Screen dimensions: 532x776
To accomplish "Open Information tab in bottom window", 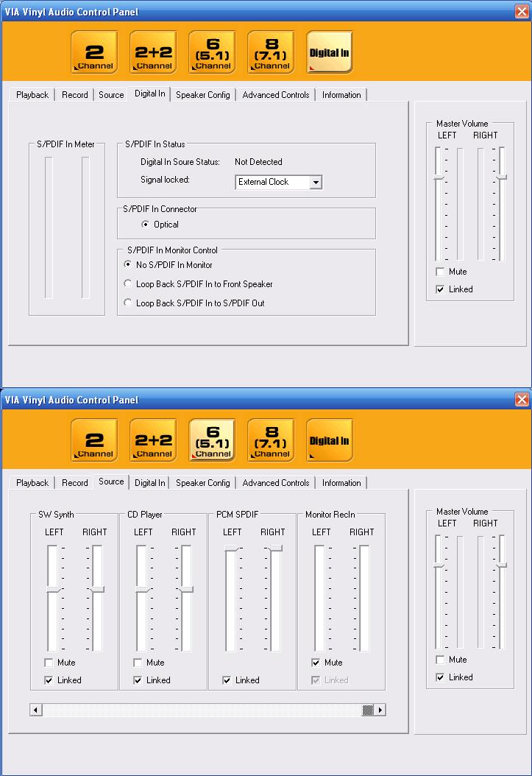I will [x=341, y=482].
